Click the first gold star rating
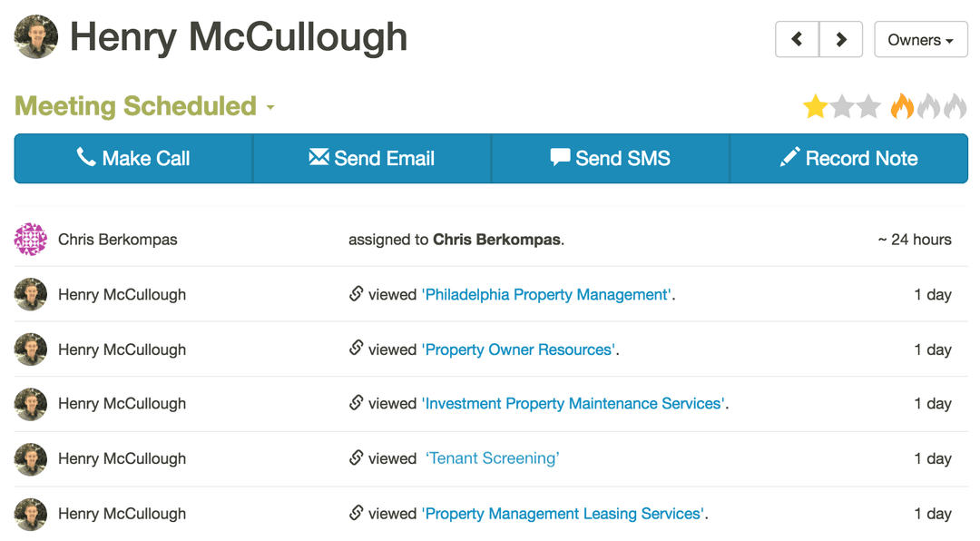Viewport: 980px width, 541px height. tap(815, 107)
